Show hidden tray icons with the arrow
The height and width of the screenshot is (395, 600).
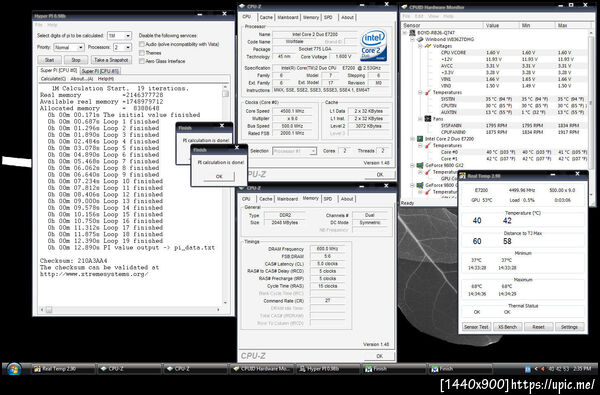tap(536, 369)
